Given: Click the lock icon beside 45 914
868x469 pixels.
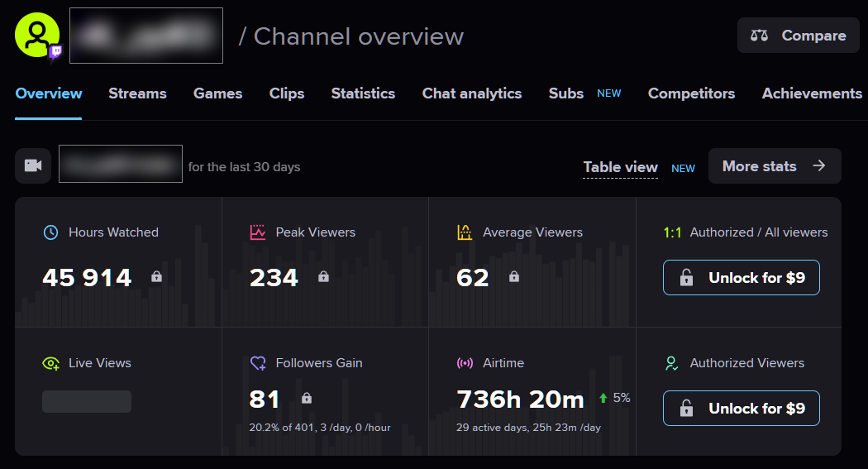Looking at the screenshot, I should (157, 276).
